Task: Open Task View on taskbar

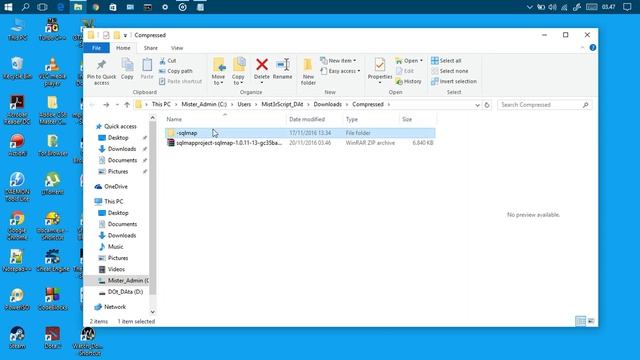Action: click(42, 7)
